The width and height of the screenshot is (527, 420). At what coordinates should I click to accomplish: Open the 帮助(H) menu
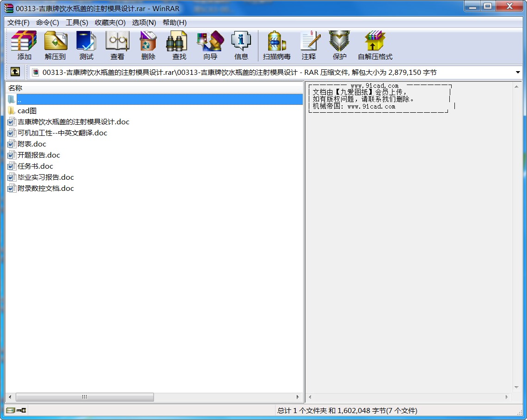coord(174,23)
